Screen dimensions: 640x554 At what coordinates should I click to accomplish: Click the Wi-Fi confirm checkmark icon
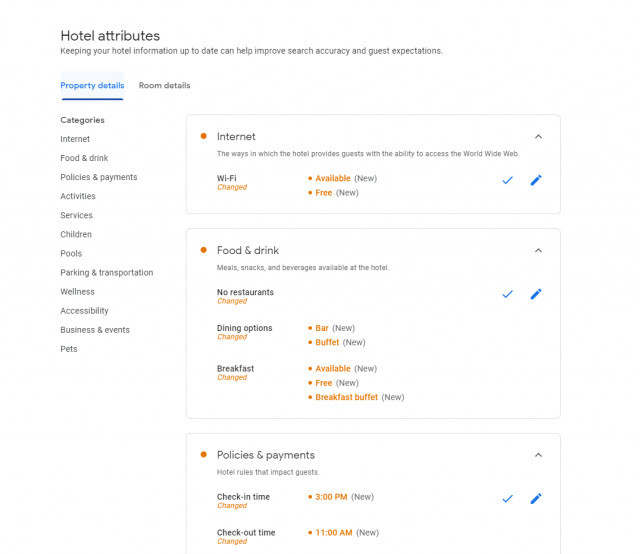point(507,180)
